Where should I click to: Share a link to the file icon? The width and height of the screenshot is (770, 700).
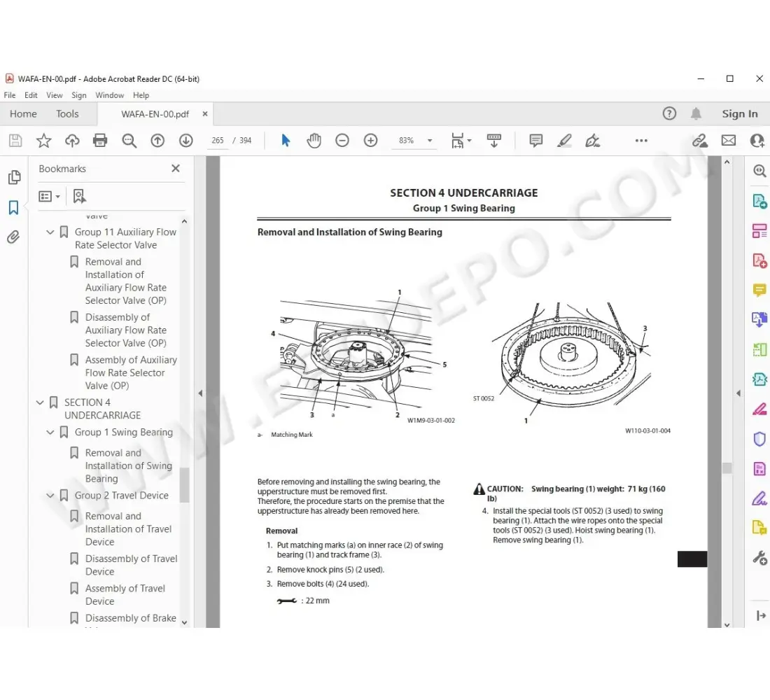[x=700, y=141]
